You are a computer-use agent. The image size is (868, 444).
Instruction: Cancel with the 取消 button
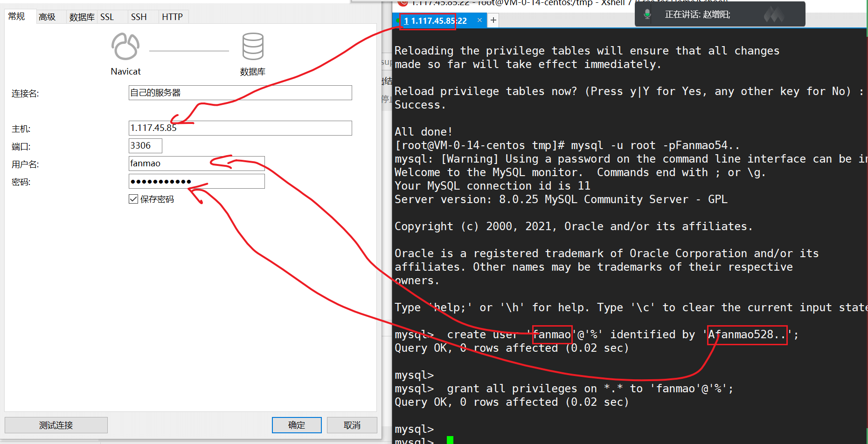(352, 425)
